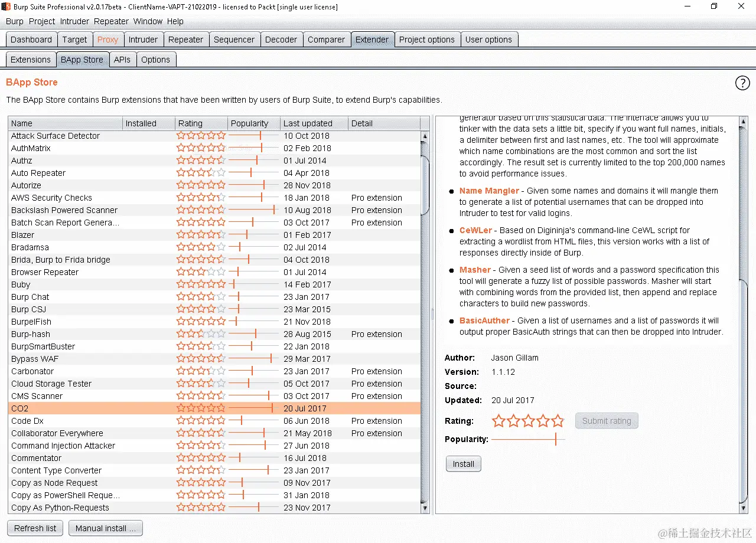This screenshot has height=543, width=756.
Task: Select the Autorize extension row
Action: (x=214, y=185)
